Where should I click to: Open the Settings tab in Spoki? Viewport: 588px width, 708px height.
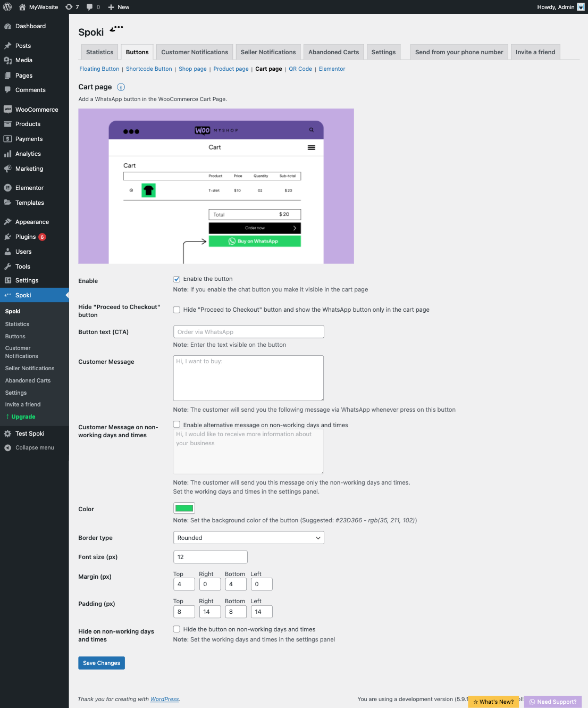coord(383,52)
